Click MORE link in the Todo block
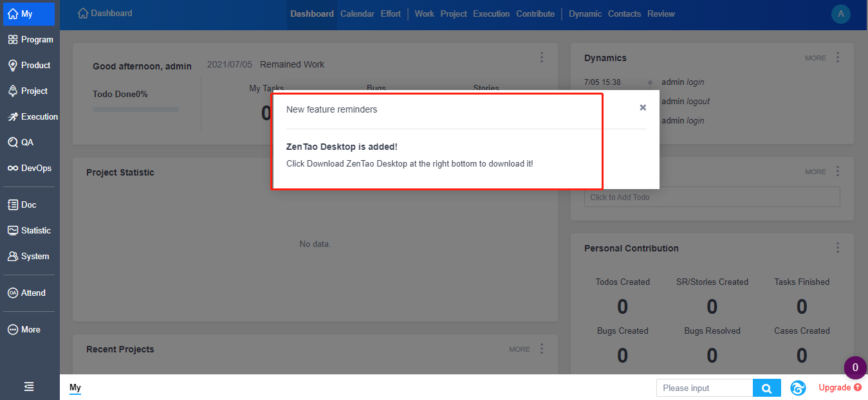868x400 pixels. coord(815,172)
